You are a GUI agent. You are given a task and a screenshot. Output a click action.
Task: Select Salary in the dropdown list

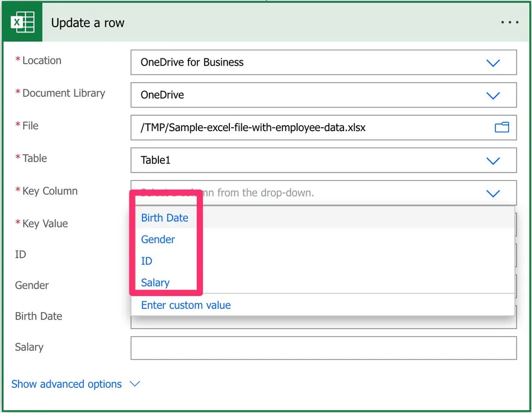(x=155, y=283)
